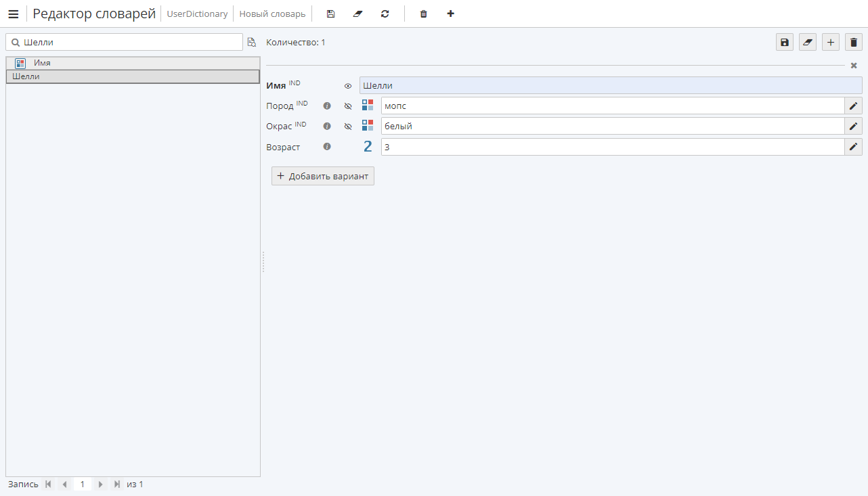The image size is (868, 496).
Task: Click the Количество: 1 counter text
Action: click(296, 43)
